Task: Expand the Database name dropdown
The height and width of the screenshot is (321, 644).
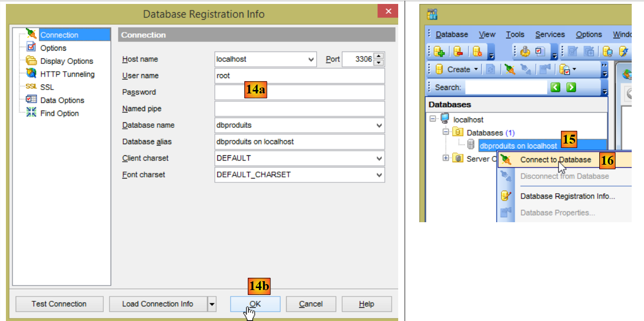Action: (379, 125)
